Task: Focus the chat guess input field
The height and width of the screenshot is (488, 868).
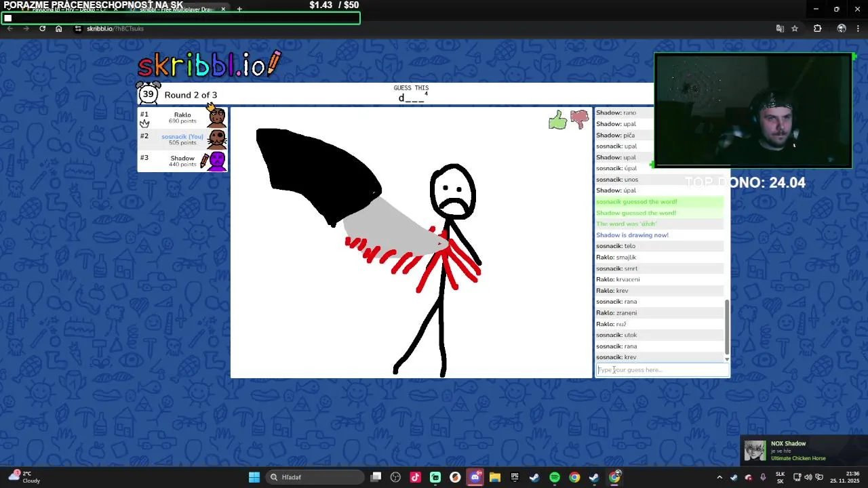Action: coord(662,370)
